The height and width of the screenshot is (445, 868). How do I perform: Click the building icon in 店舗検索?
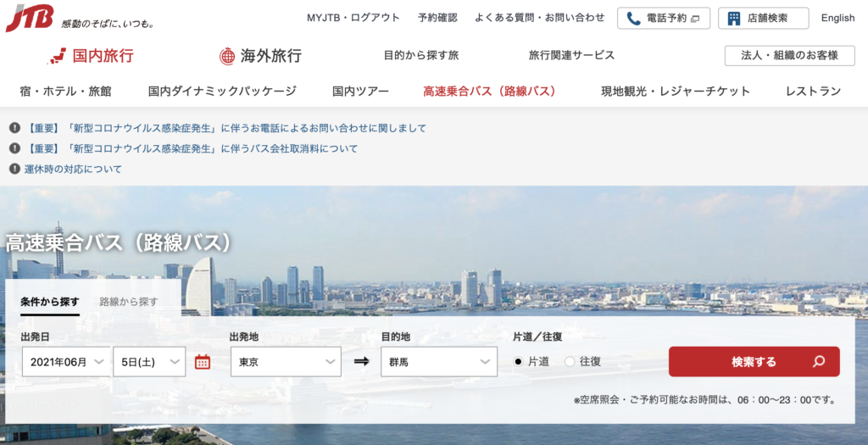(733, 19)
